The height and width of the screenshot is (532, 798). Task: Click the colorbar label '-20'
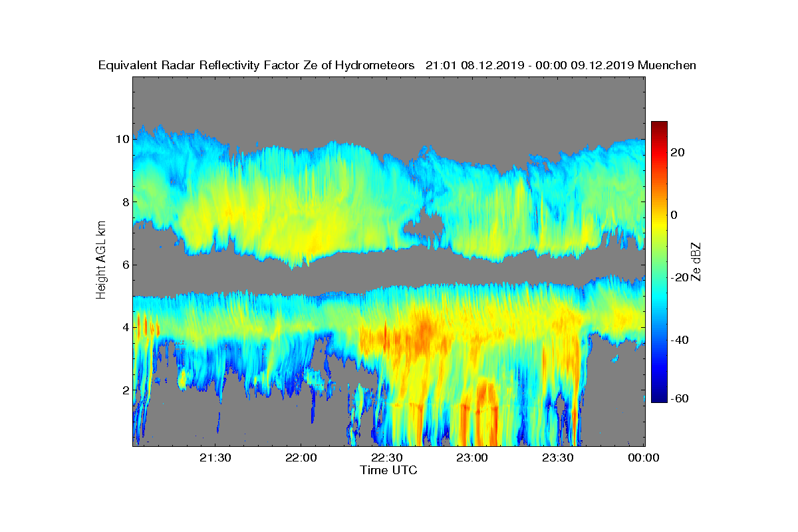pos(680,277)
